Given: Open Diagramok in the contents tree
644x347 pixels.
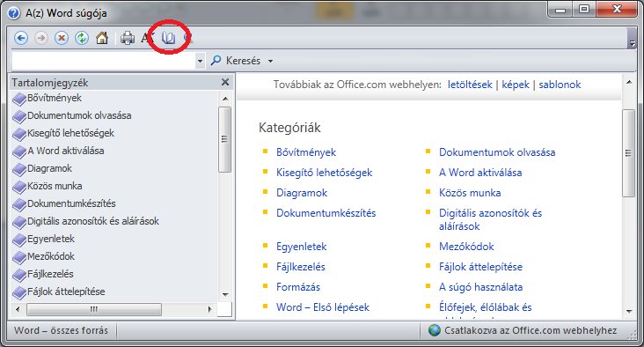Looking at the screenshot, I should click(x=49, y=168).
